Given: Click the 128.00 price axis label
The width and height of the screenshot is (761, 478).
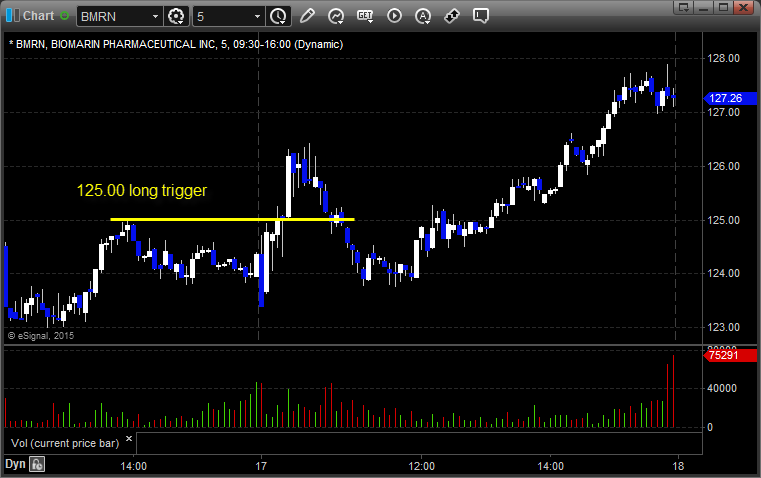Looking at the screenshot, I should [x=724, y=58].
